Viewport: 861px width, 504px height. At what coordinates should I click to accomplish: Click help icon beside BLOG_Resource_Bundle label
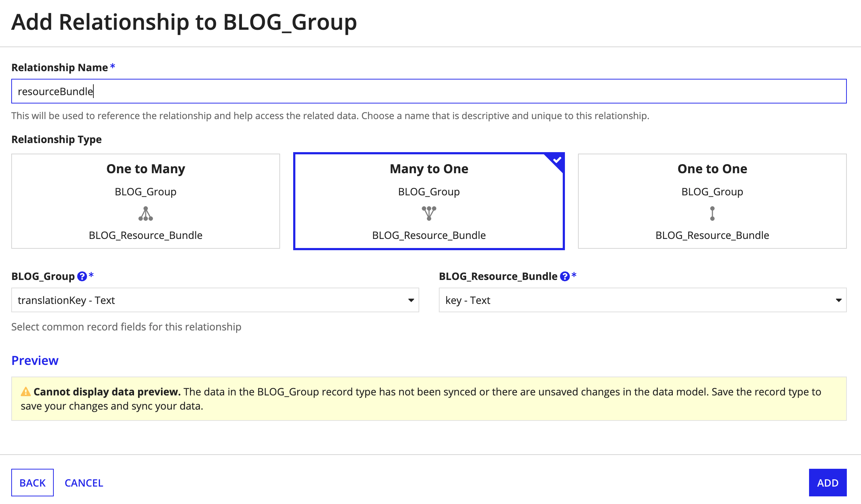click(x=565, y=277)
